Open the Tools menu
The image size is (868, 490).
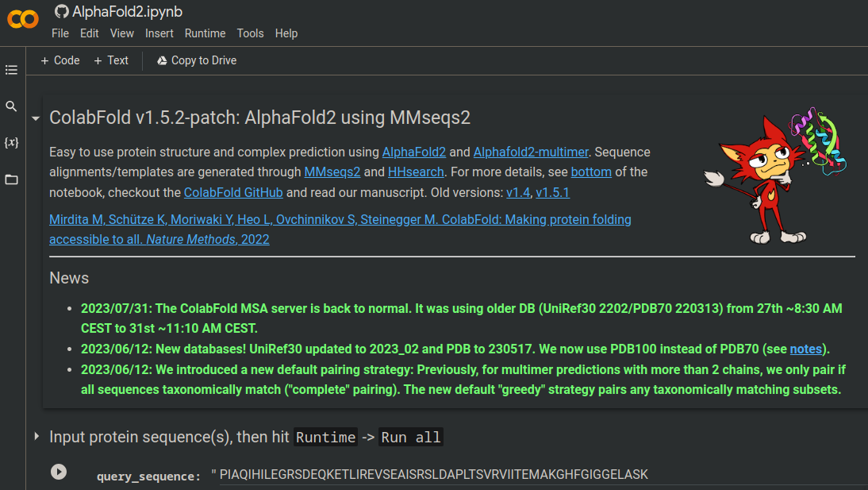point(250,33)
